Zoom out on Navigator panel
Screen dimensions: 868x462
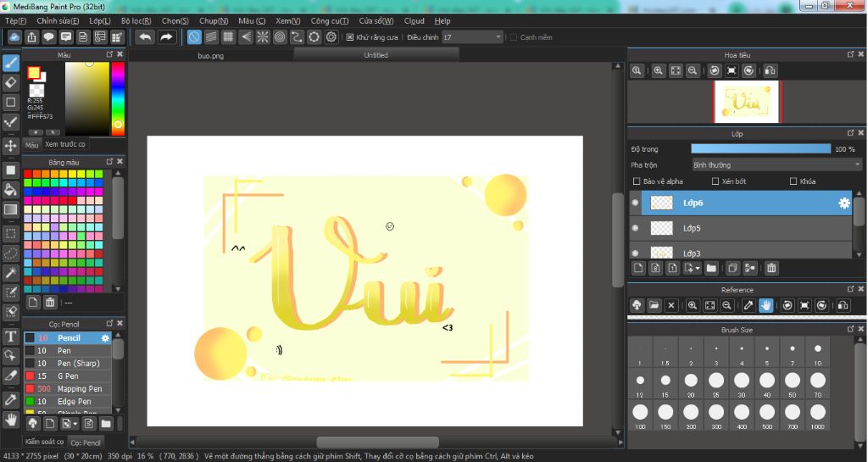click(693, 71)
